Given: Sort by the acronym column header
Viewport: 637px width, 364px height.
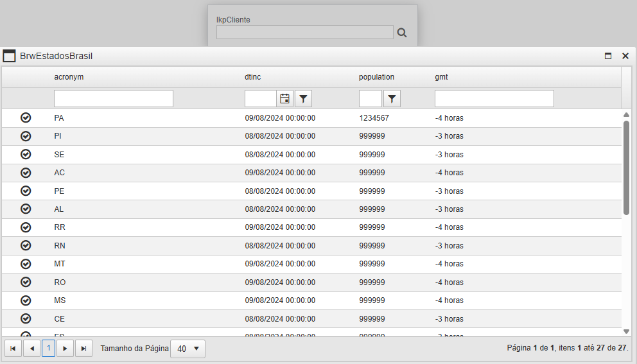Looking at the screenshot, I should pos(69,77).
